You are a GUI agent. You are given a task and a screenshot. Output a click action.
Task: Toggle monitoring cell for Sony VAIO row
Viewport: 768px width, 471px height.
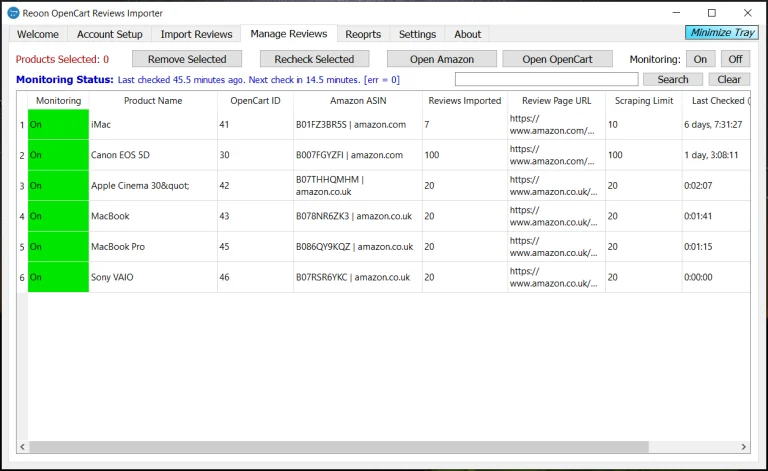tap(58, 277)
